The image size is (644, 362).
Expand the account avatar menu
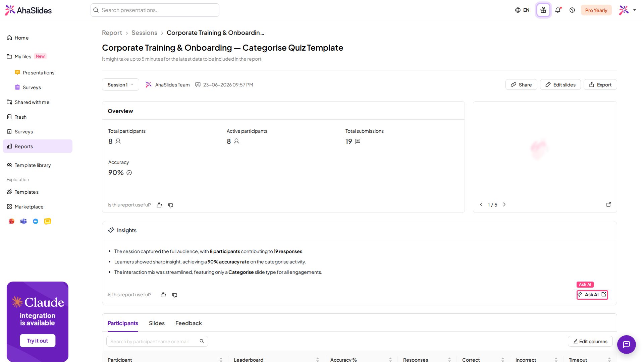[x=628, y=10]
